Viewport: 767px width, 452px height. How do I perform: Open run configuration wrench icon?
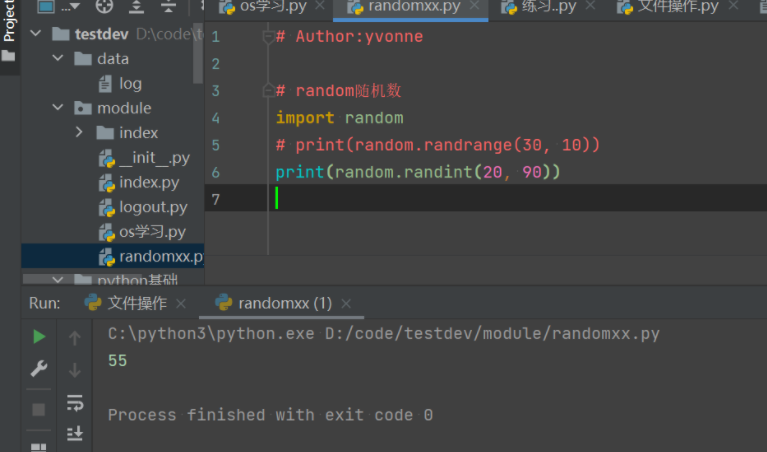coord(39,370)
